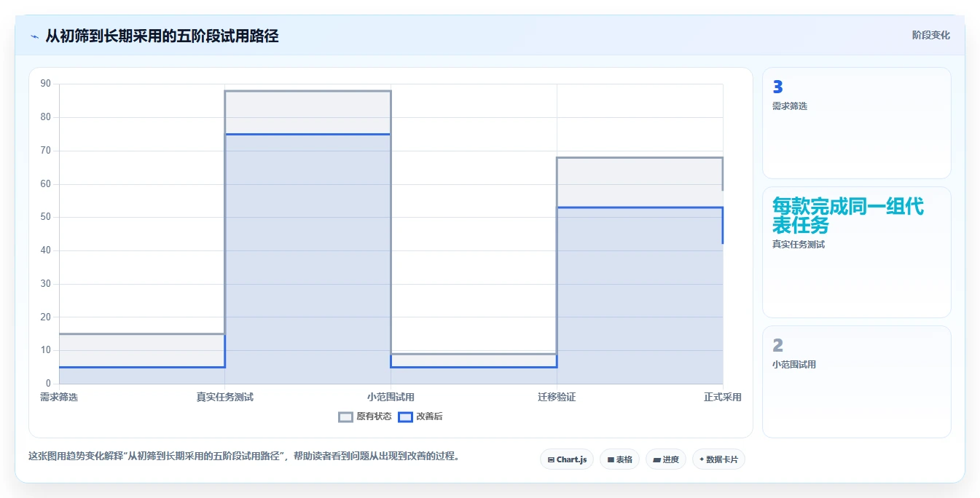Click the 90 y-axis tick label
The image size is (980, 498).
point(46,84)
